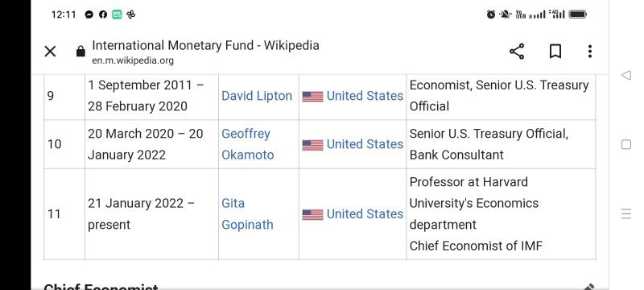Open the David Lipton link

(257, 96)
